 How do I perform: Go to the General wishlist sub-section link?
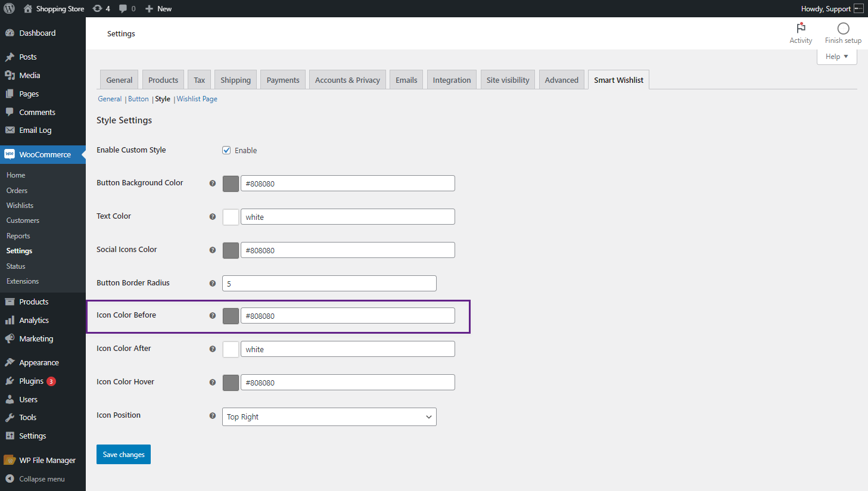click(110, 99)
